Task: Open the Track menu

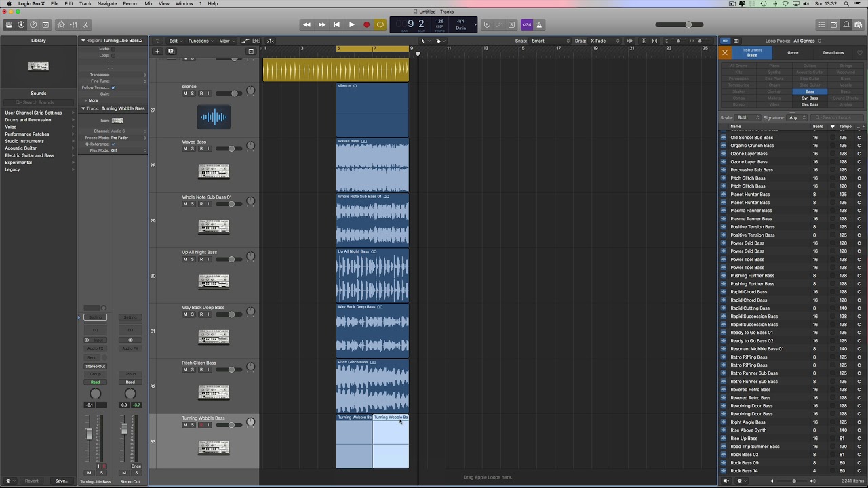Action: [85, 3]
